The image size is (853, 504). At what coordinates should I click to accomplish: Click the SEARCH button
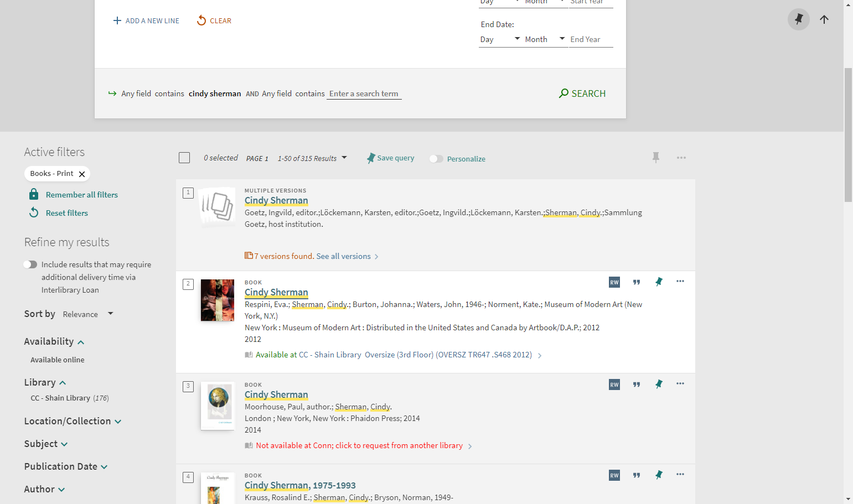pyautogui.click(x=582, y=93)
